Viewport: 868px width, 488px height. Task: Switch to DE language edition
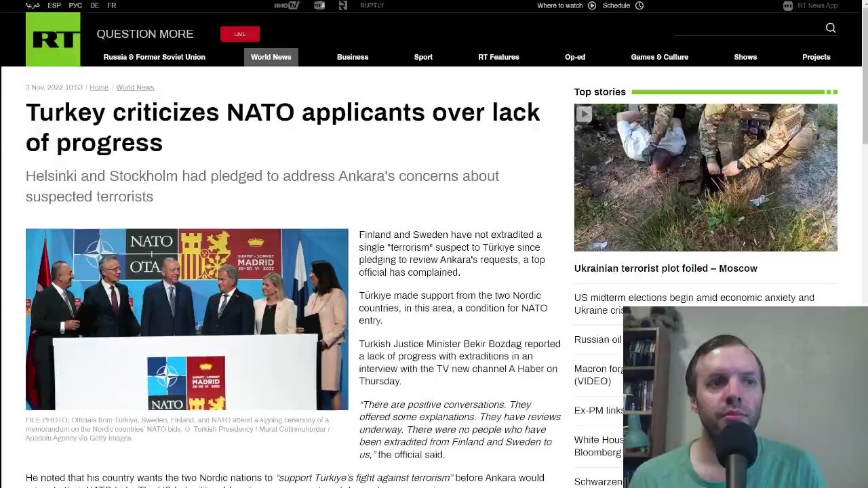pos(94,5)
